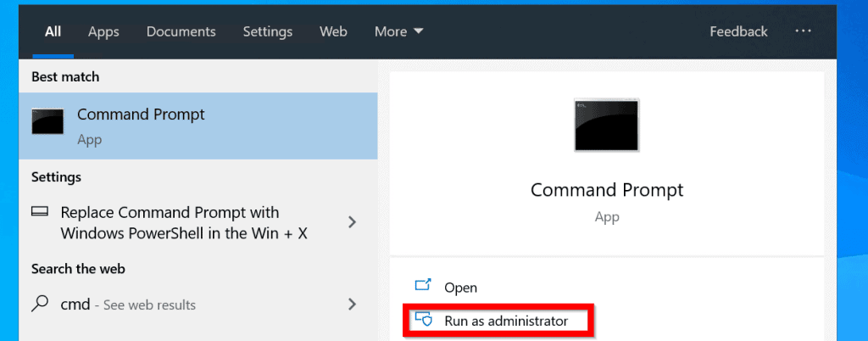The image size is (868, 341).
Task: Expand arrow for Replace Command Prompt setting
Action: coord(352,222)
